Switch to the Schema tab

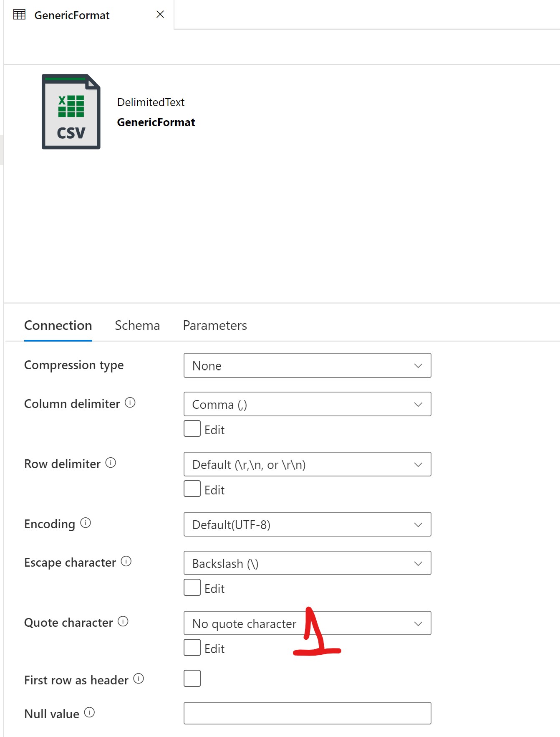pos(137,326)
